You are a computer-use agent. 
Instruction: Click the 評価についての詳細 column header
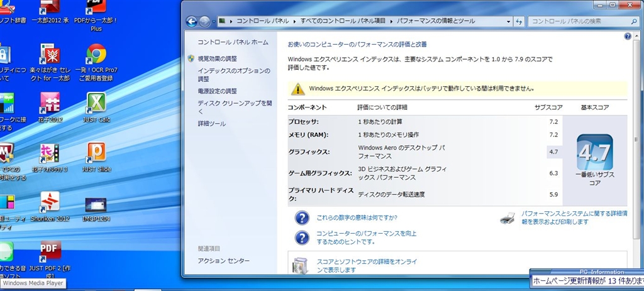point(382,107)
